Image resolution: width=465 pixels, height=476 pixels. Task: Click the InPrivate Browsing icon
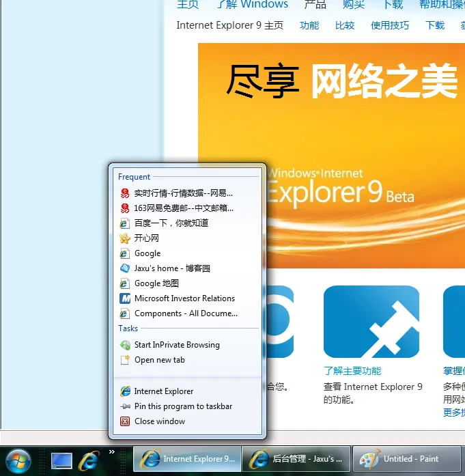(x=125, y=345)
